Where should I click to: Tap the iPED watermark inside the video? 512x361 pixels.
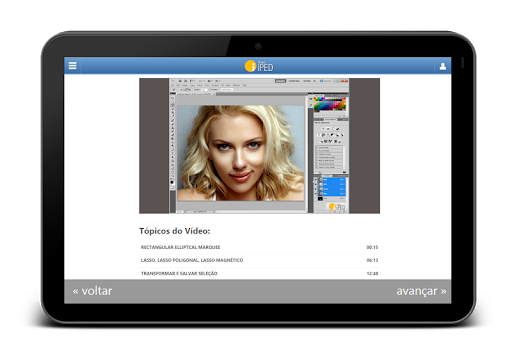(337, 207)
